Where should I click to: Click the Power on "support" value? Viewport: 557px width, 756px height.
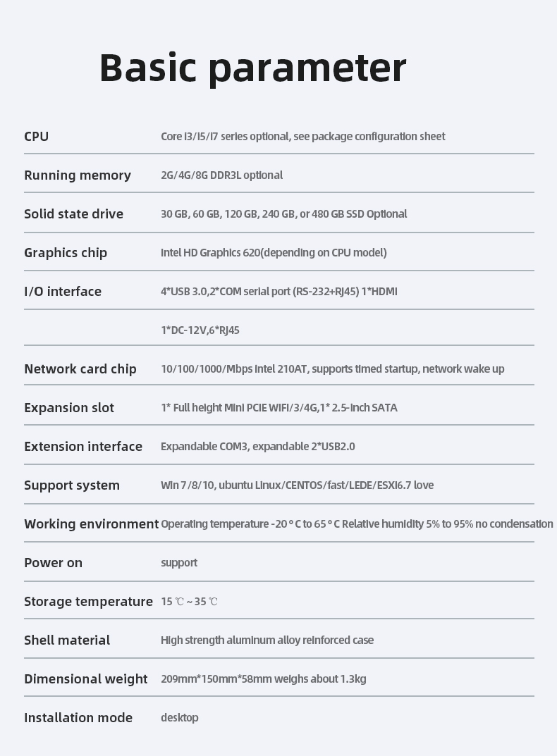[179, 562]
